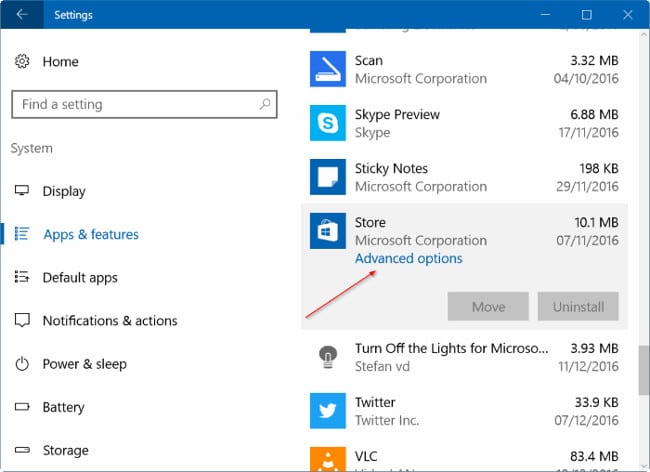Select the Turn Off the Lights app name
The width and height of the screenshot is (650, 472).
pyautogui.click(x=451, y=349)
